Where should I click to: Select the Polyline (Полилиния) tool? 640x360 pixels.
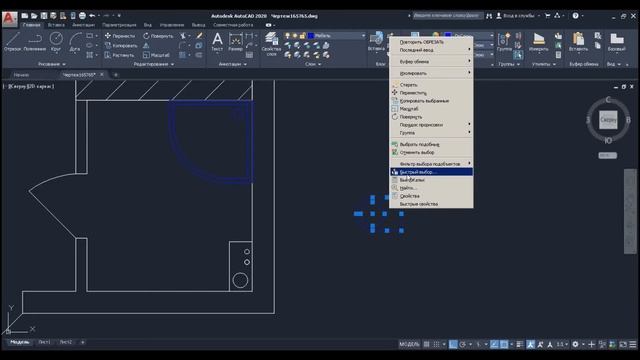point(35,42)
